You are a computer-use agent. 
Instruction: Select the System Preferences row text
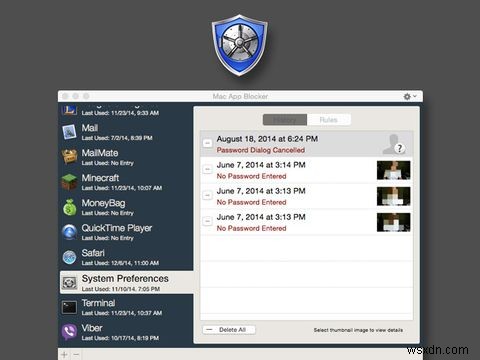click(x=125, y=283)
